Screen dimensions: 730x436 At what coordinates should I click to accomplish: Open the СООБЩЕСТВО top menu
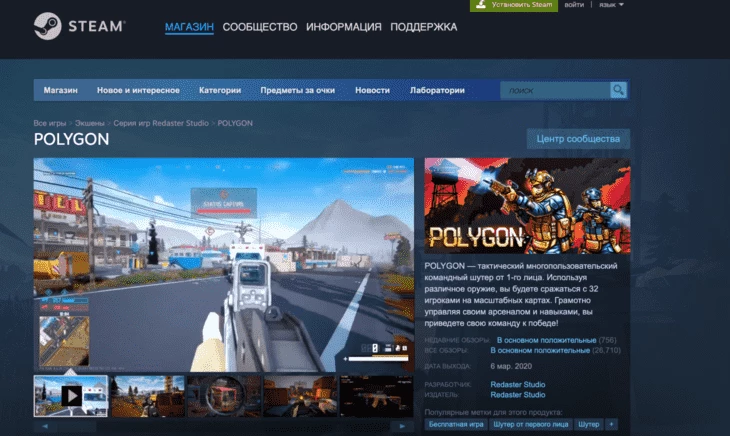[x=260, y=27]
